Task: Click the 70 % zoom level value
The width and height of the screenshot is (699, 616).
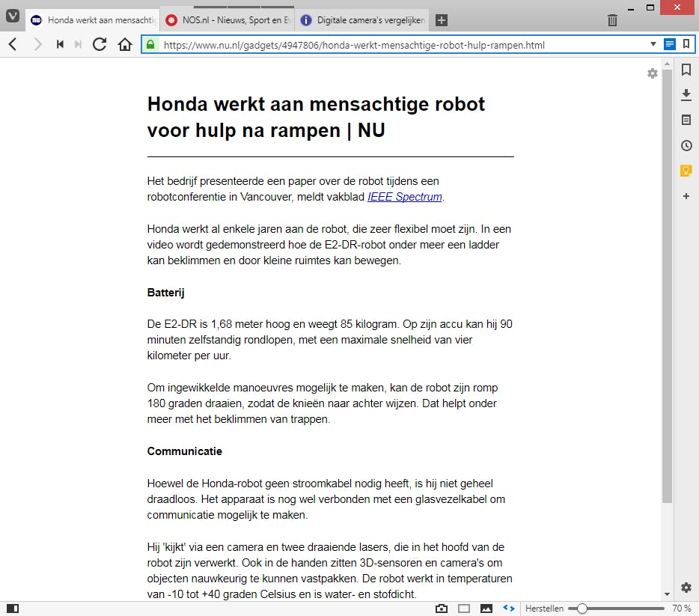Action: tap(682, 609)
